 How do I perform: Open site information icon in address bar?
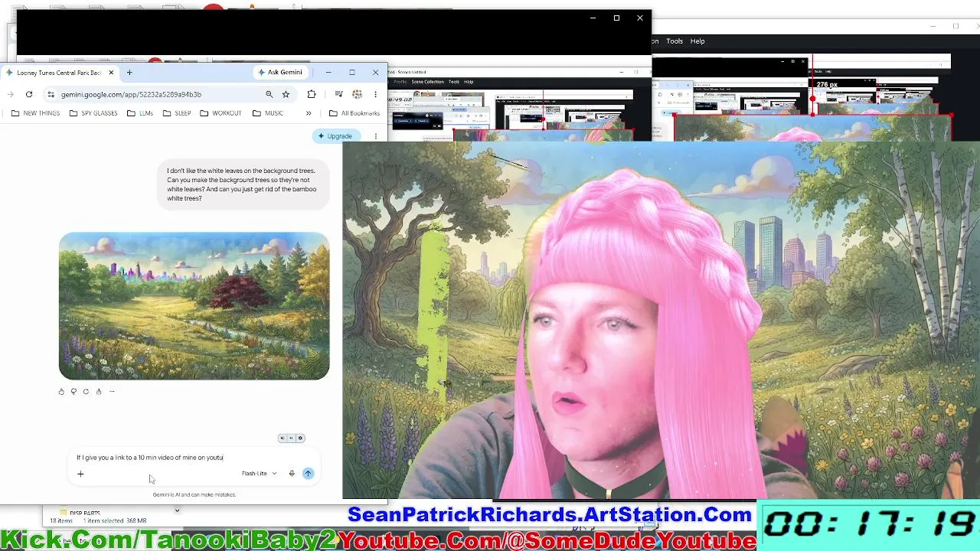coord(51,94)
